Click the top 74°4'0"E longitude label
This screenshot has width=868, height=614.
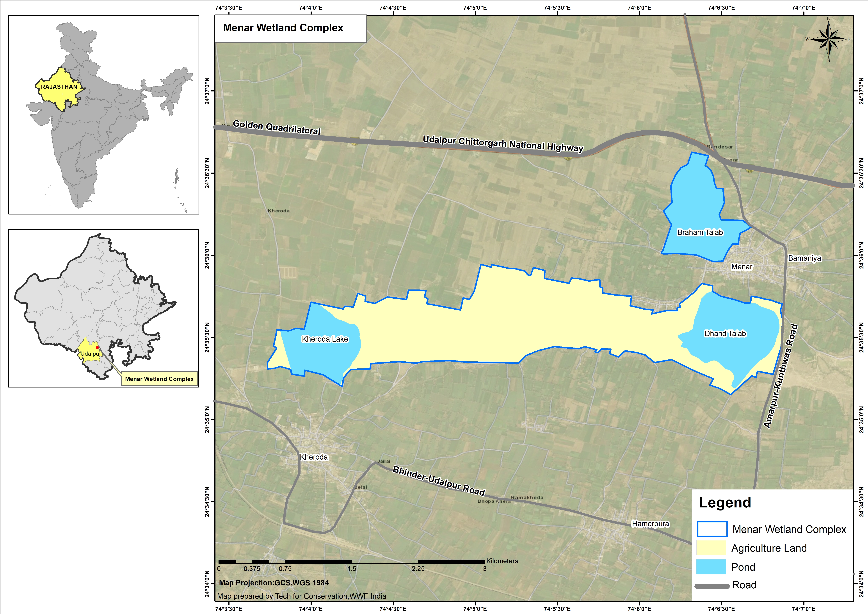pyautogui.click(x=311, y=8)
